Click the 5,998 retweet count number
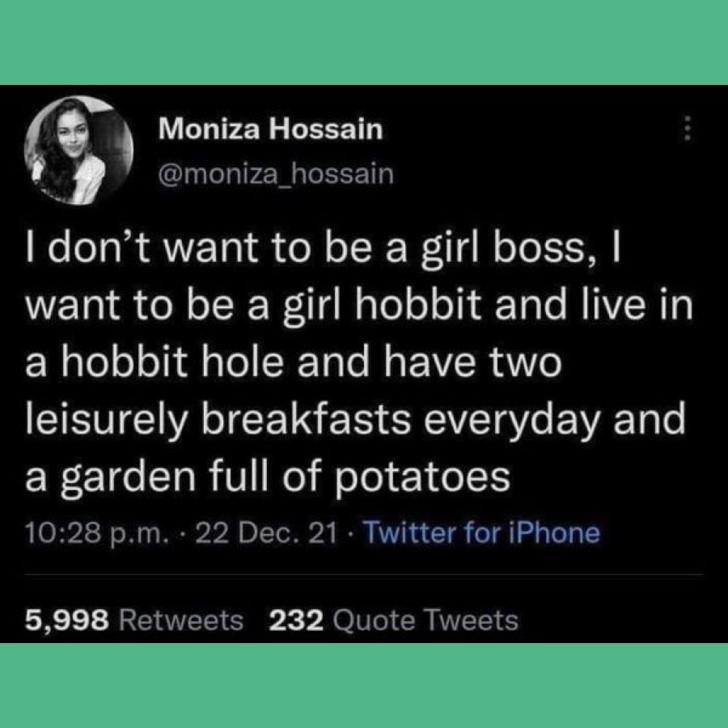This screenshot has width=728, height=728. tap(67, 620)
